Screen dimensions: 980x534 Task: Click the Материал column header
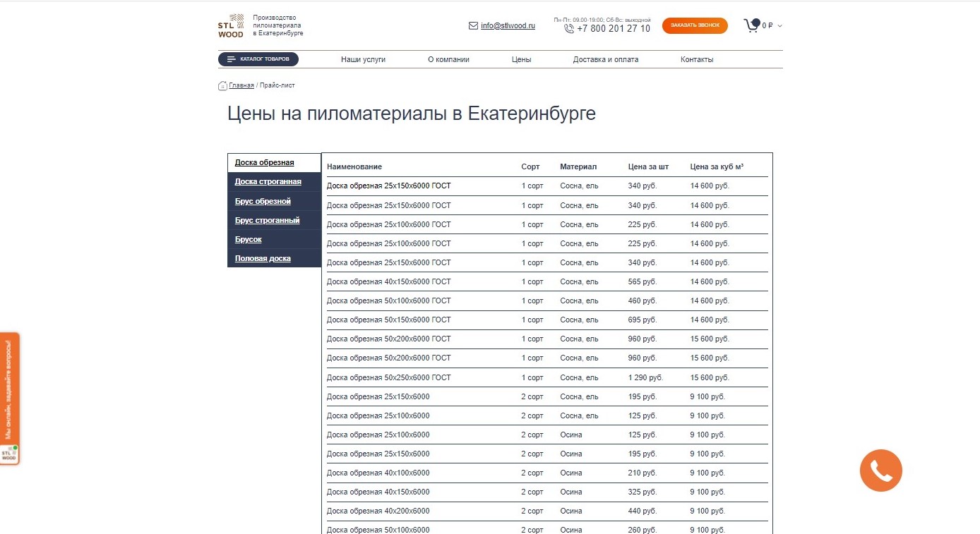tap(578, 166)
